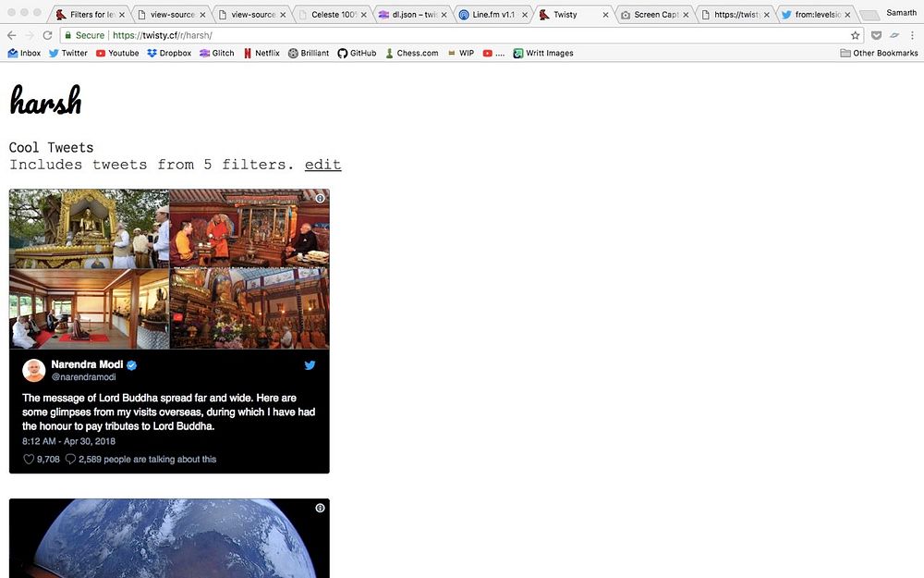Open the GitHub bookmark
Viewport: 924px width, 578px height.
point(357,53)
